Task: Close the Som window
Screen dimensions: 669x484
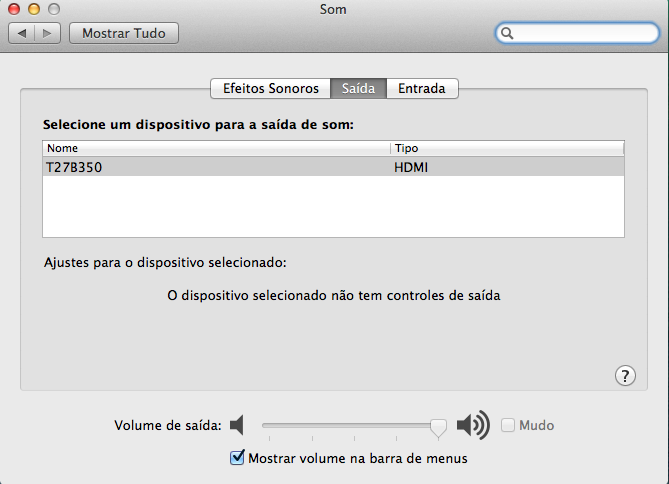Action: pos(14,8)
